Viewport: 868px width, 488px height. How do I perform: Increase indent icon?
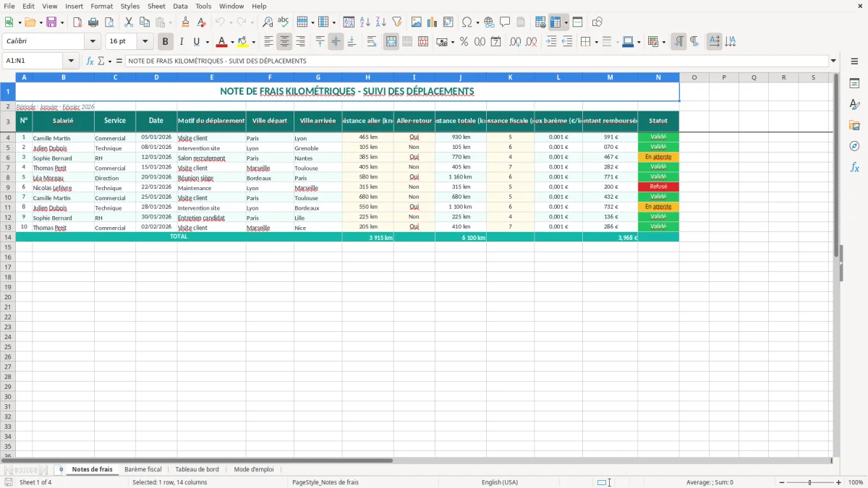click(x=551, y=42)
